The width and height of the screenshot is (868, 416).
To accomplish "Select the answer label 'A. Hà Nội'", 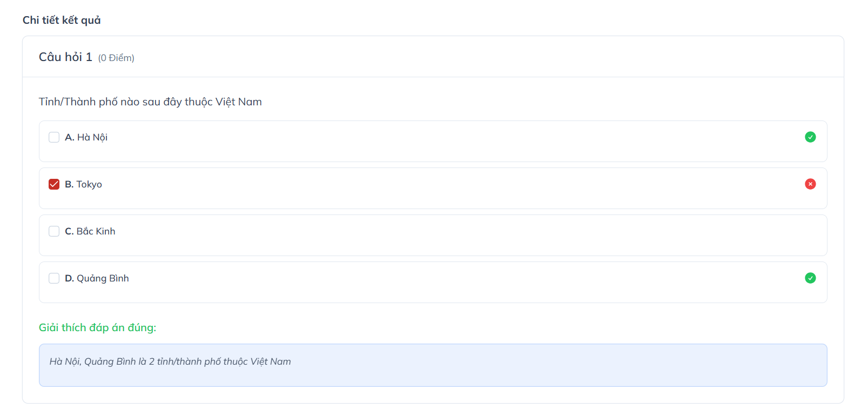I will [x=86, y=137].
